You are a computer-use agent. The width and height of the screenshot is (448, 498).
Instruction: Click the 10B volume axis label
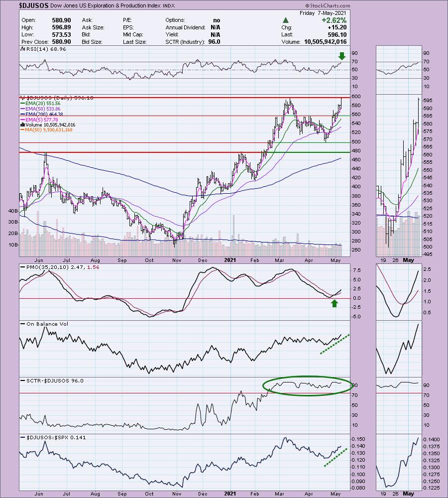pos(13,245)
